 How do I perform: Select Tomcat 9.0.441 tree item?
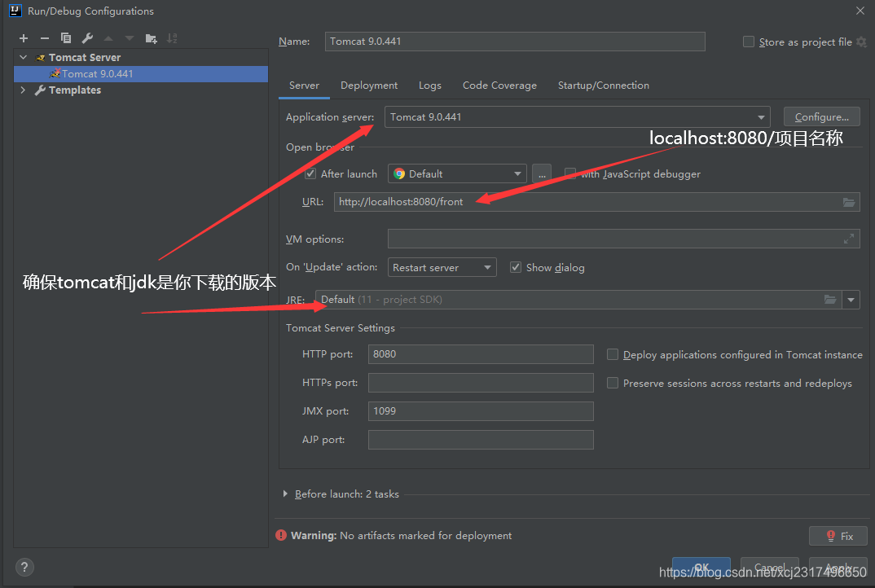click(141, 73)
